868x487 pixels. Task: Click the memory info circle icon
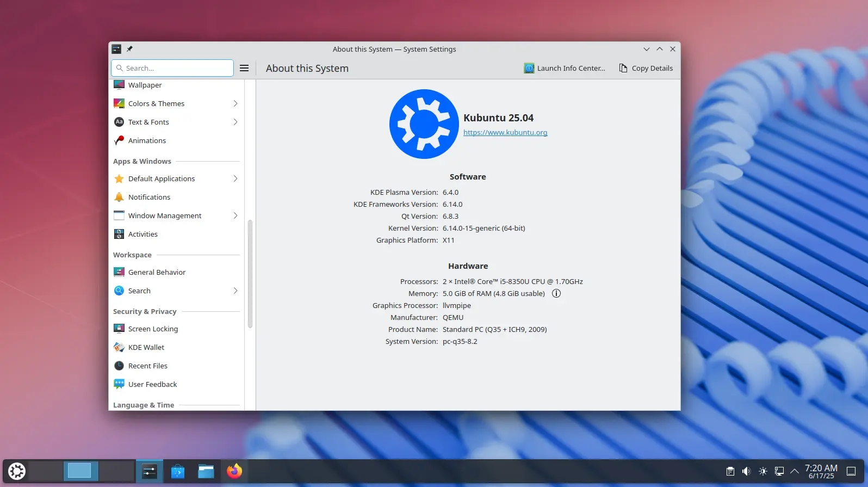pyautogui.click(x=556, y=293)
